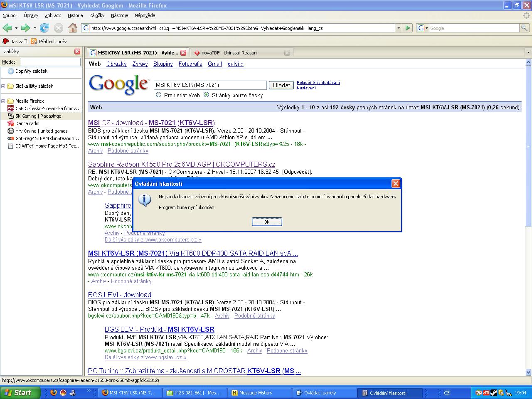Open the CSFD Česko-Slovenská filmová bookmark
Image resolution: width=532 pixels, height=399 pixels.
point(44,108)
